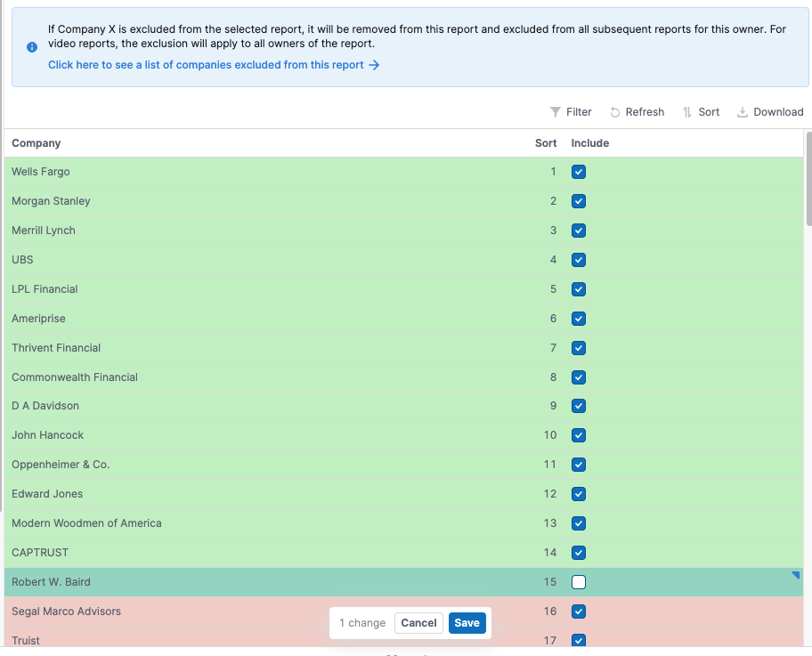Click the Truist company cell
This screenshot has height=656, width=812.
[26, 641]
